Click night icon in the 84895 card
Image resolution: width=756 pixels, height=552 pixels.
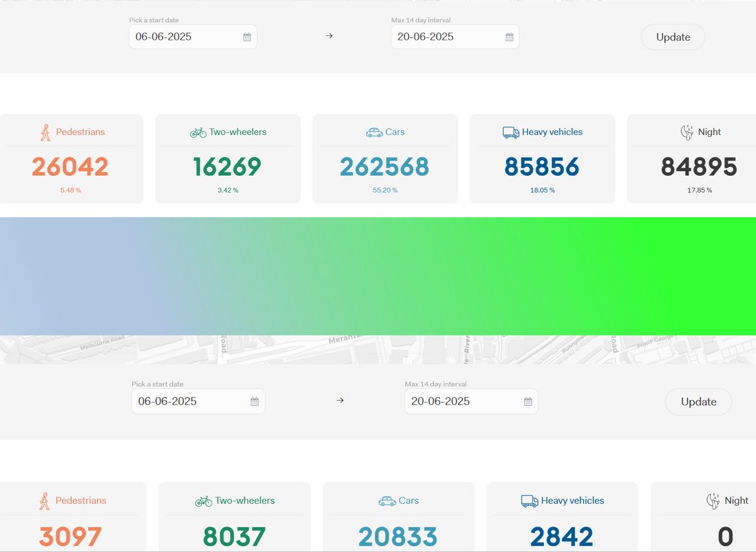pyautogui.click(x=687, y=132)
